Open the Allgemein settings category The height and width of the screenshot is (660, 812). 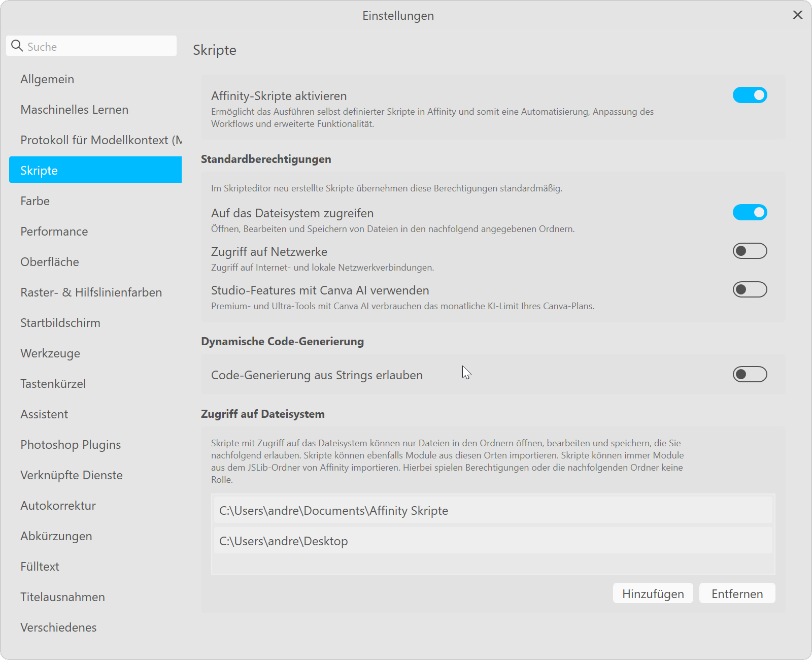[x=95, y=79]
